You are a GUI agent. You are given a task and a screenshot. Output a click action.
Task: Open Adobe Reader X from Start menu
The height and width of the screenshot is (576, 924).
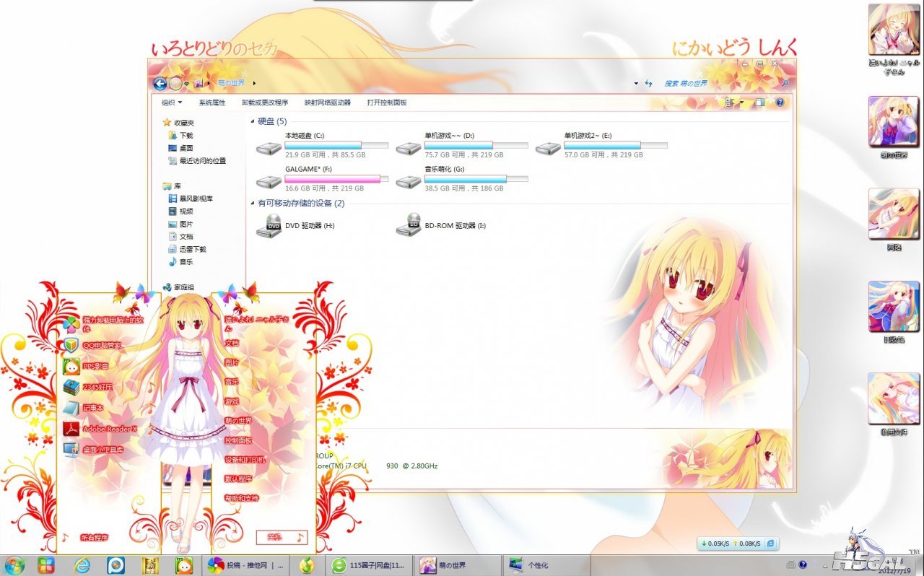[x=108, y=429]
